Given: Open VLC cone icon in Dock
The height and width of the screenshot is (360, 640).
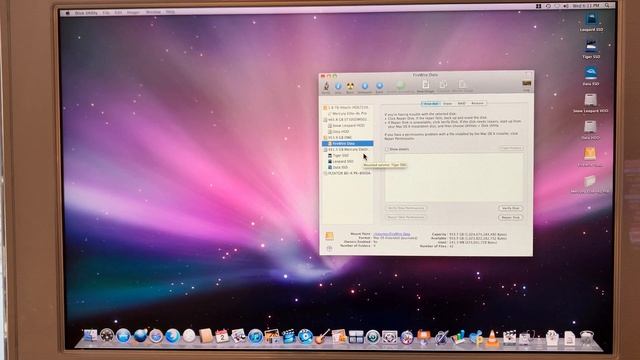Looking at the screenshot, I should tap(492, 338).
